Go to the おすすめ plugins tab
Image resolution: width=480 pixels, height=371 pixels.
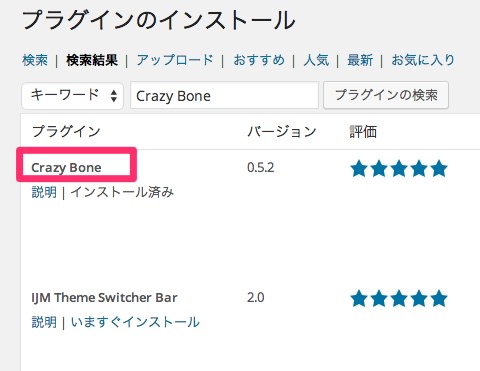[259, 60]
